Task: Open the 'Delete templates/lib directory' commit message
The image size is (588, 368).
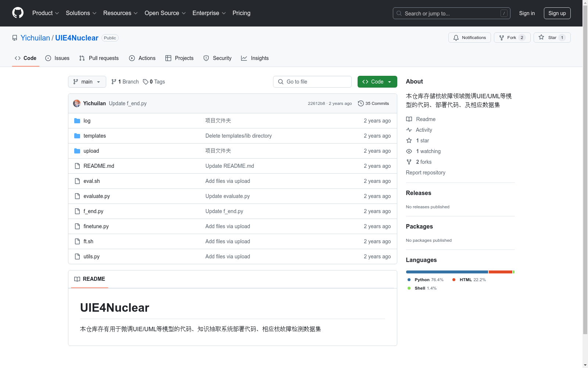Action: tap(239, 136)
